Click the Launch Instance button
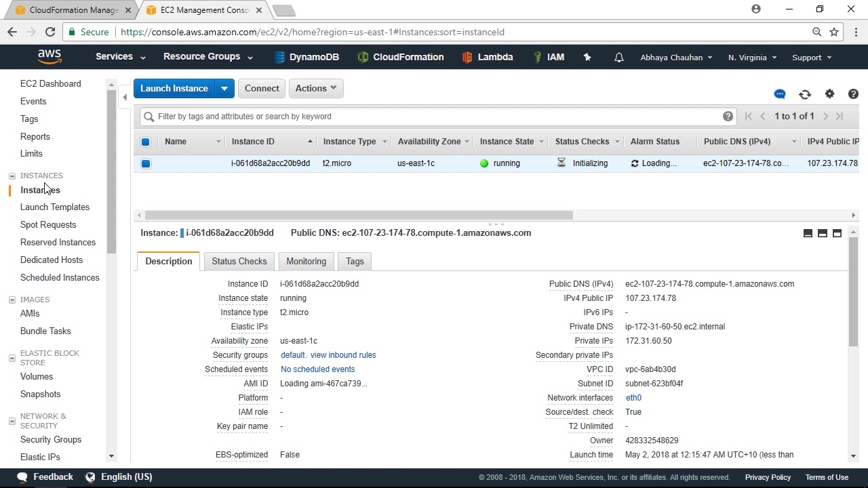The image size is (868, 488). 174,89
